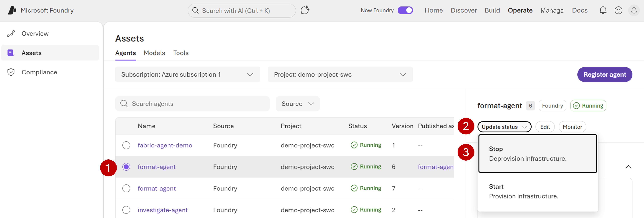The height and width of the screenshot is (218, 644).
Task: Open the user account avatar
Action: (634, 10)
